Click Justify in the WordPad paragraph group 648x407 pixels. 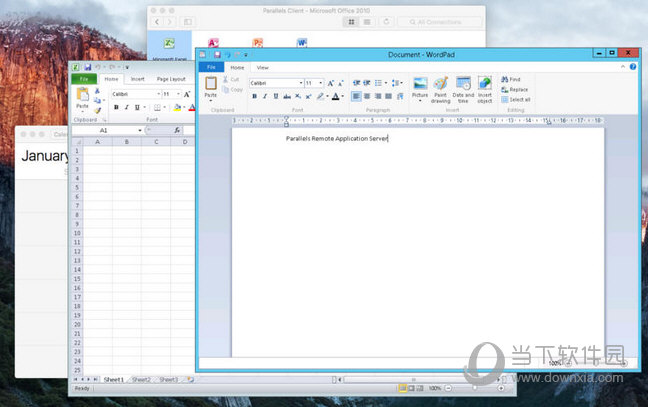388,96
